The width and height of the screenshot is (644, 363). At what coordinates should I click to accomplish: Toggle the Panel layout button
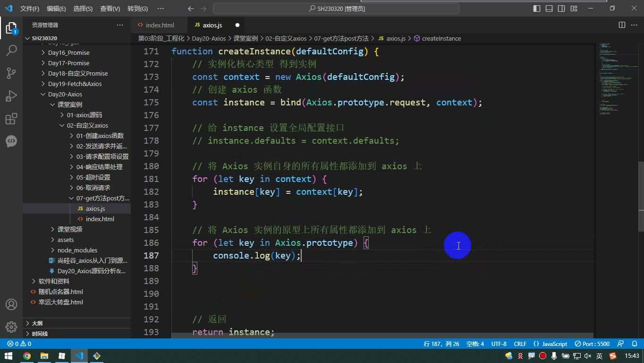[x=549, y=9]
